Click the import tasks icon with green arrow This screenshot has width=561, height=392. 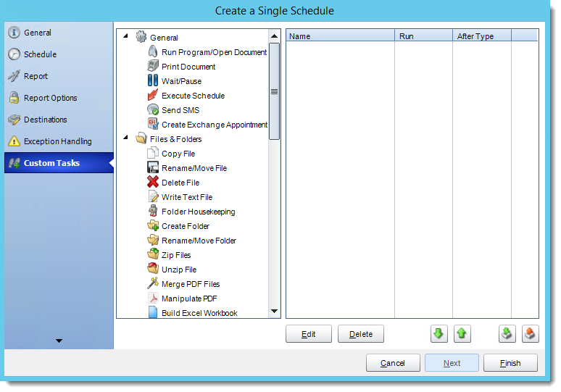[x=507, y=334]
